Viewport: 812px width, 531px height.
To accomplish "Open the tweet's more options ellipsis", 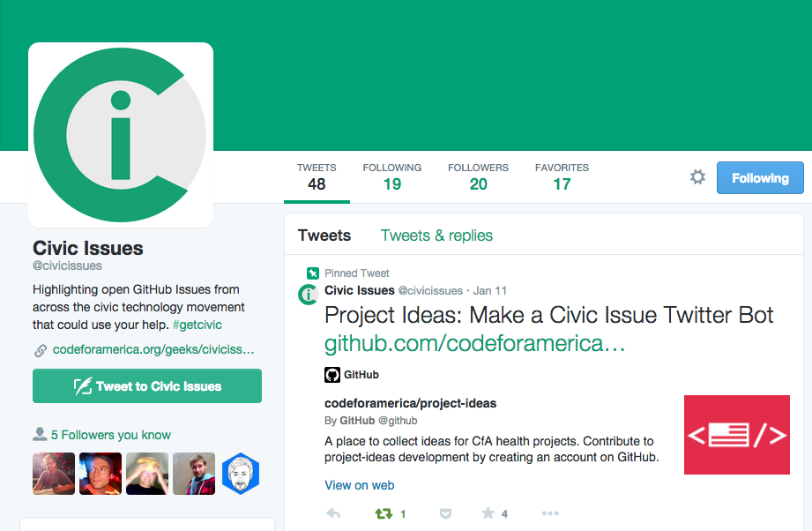I will pos(550,513).
